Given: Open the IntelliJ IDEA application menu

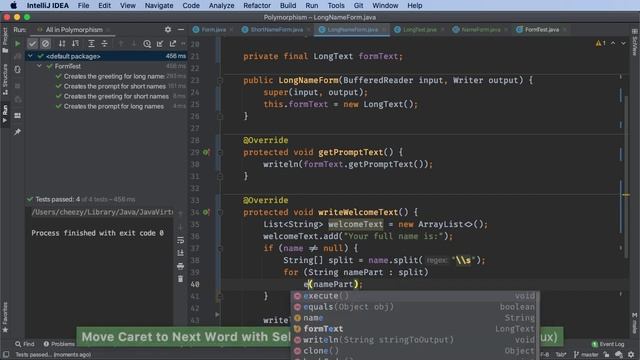Looking at the screenshot, I should [x=48, y=5].
